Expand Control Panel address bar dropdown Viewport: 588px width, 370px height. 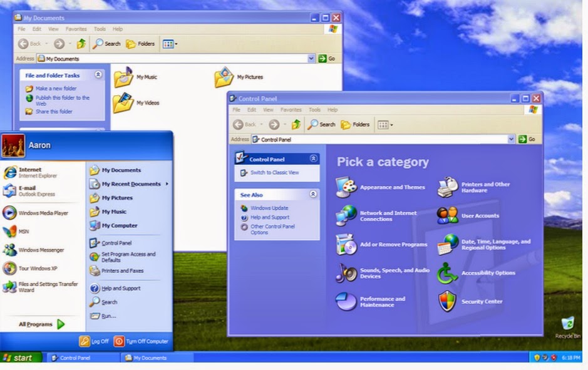511,140
